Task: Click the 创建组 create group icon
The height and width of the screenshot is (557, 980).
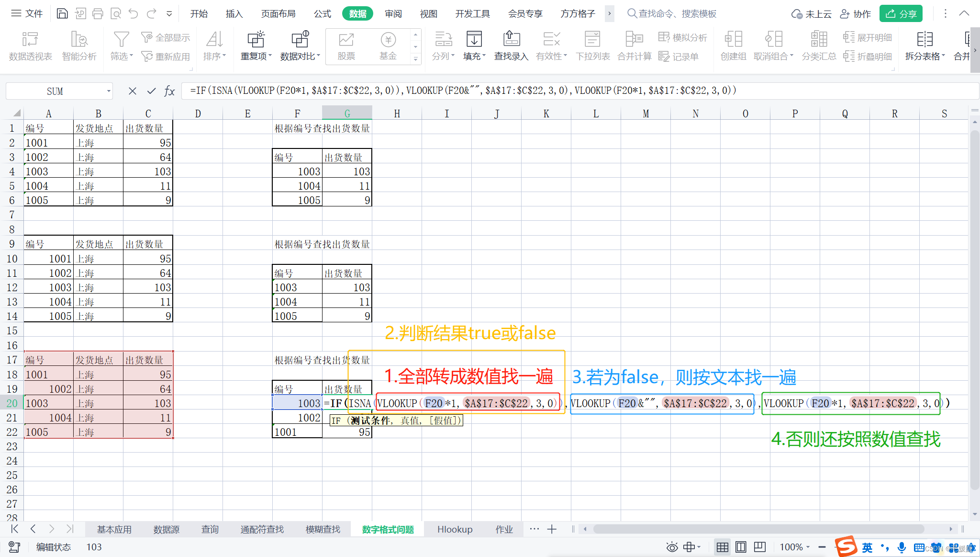Action: [733, 46]
